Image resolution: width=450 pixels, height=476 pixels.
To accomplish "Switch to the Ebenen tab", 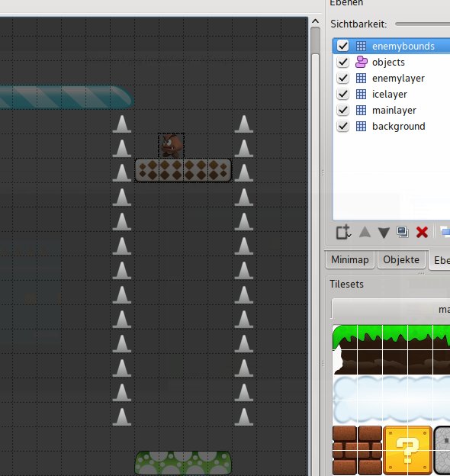I will coord(440,260).
